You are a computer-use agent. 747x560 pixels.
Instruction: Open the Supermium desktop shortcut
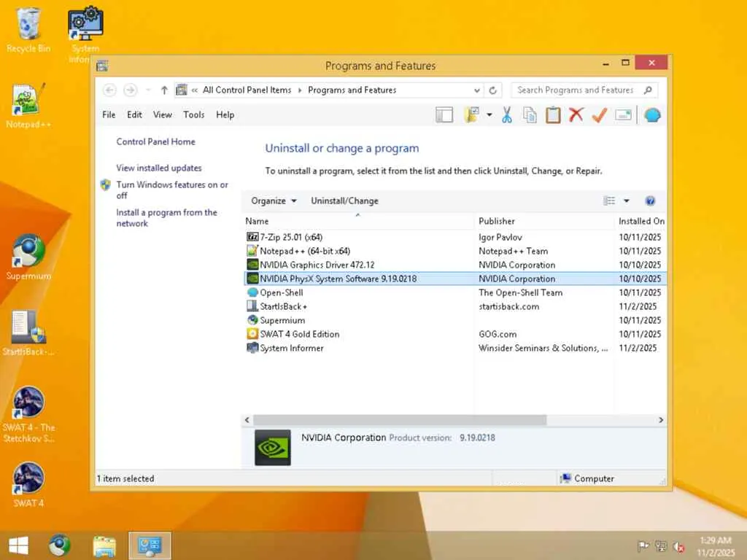tap(28, 257)
